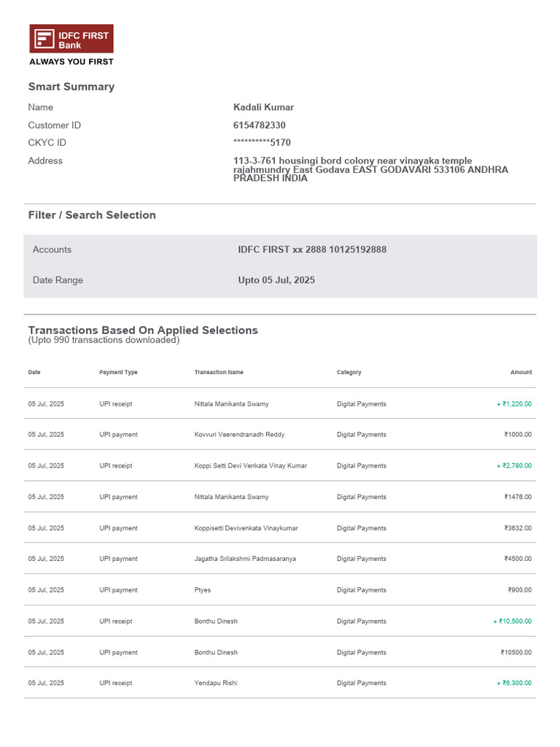Image resolution: width=560 pixels, height=747 pixels.
Task: Select the Nittala Manikanta Swamy receipt row
Action: pyautogui.click(x=280, y=403)
